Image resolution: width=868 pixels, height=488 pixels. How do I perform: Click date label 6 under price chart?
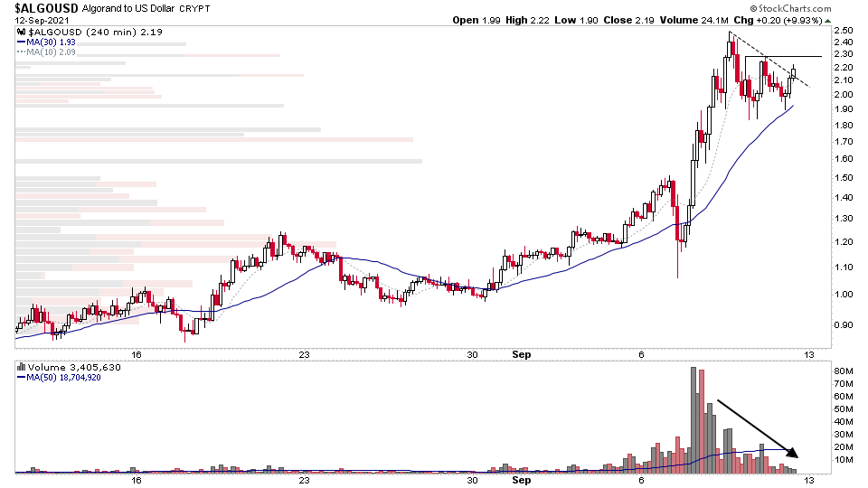[641, 354]
